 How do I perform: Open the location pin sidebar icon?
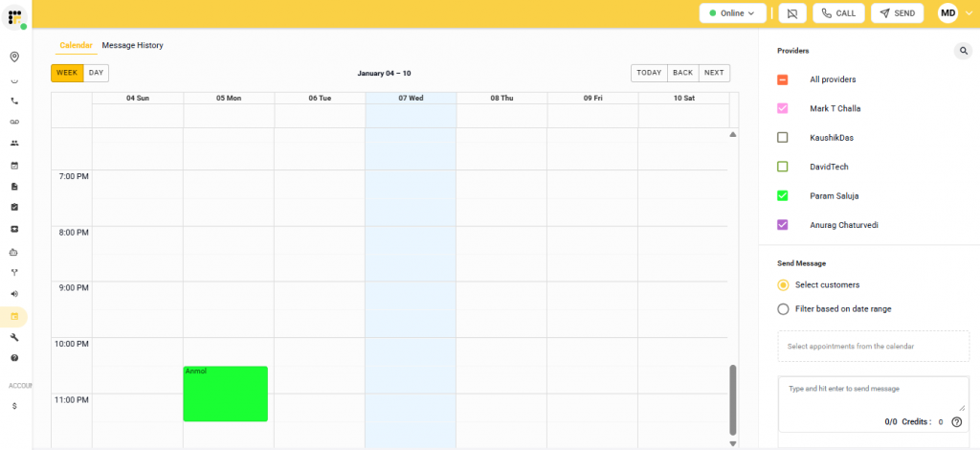14,56
